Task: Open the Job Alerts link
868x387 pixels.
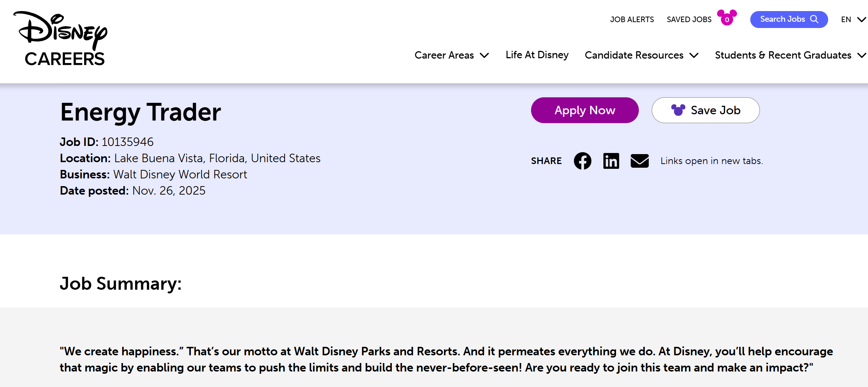Action: 632,20
